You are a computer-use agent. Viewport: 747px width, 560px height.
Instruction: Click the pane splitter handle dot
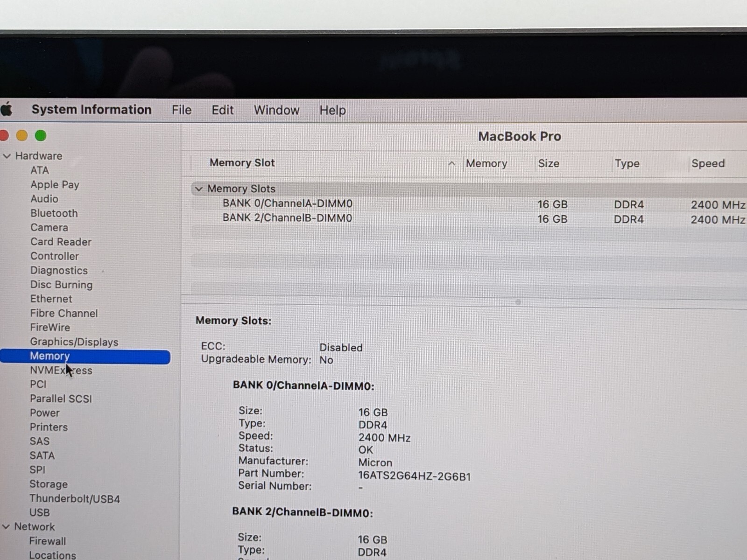click(x=518, y=302)
